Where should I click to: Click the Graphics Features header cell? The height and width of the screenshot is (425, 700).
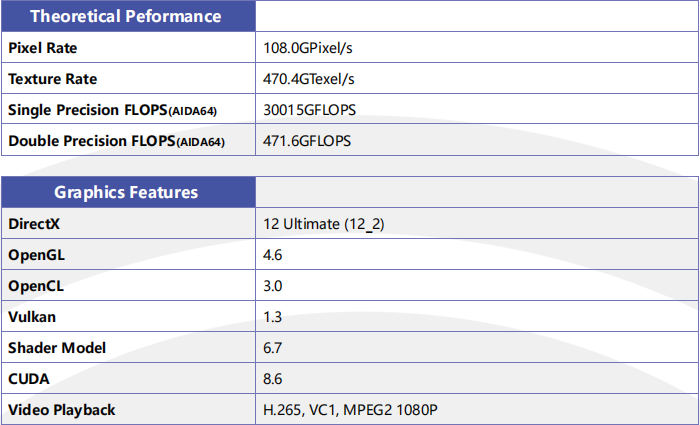(x=128, y=192)
